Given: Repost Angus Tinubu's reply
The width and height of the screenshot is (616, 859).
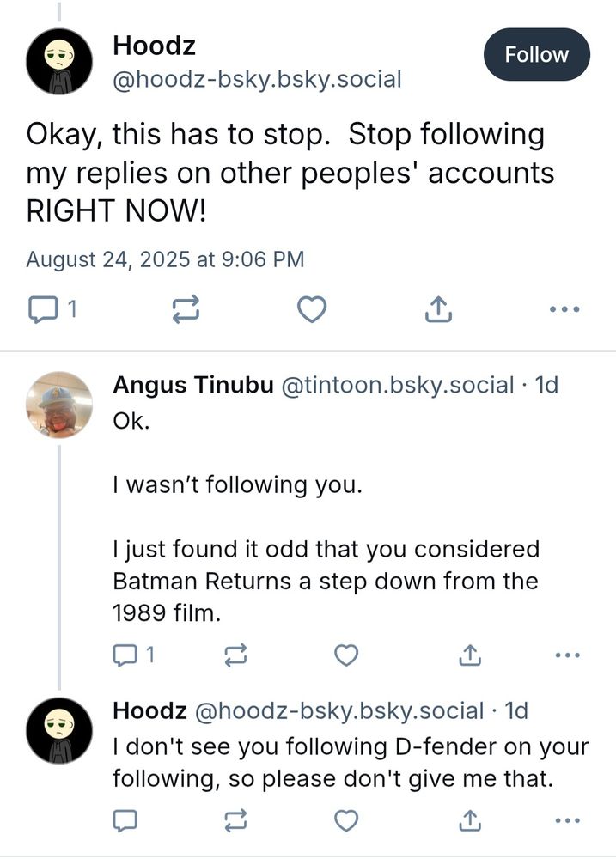Looking at the screenshot, I should 235,655.
